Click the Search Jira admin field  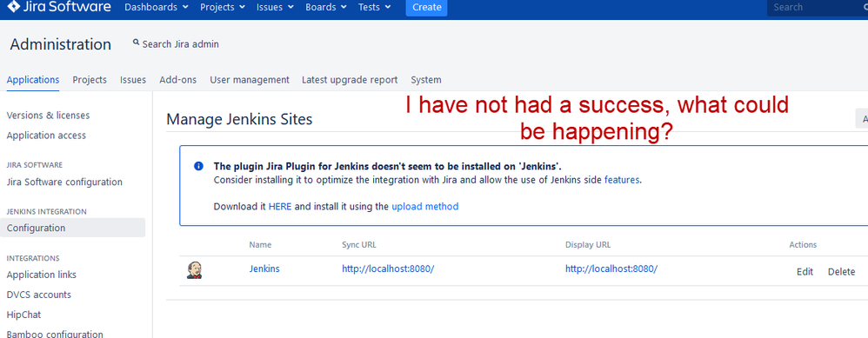tap(180, 43)
